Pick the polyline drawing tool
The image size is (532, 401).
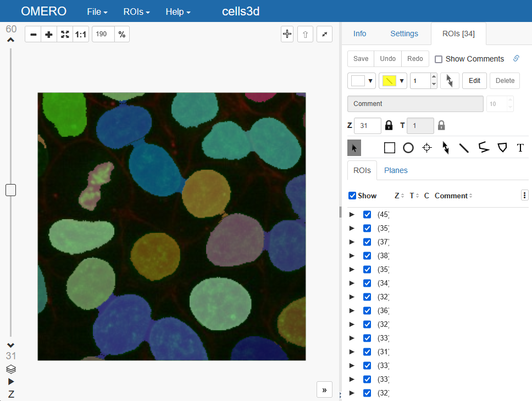coord(483,148)
